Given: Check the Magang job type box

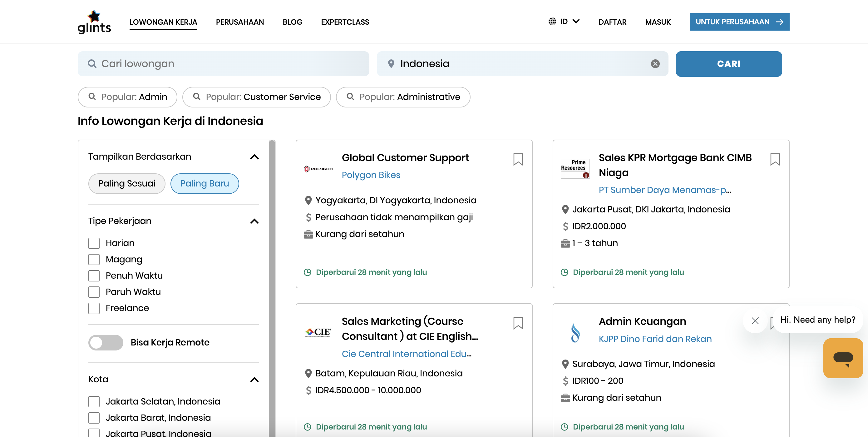Looking at the screenshot, I should [x=94, y=259].
